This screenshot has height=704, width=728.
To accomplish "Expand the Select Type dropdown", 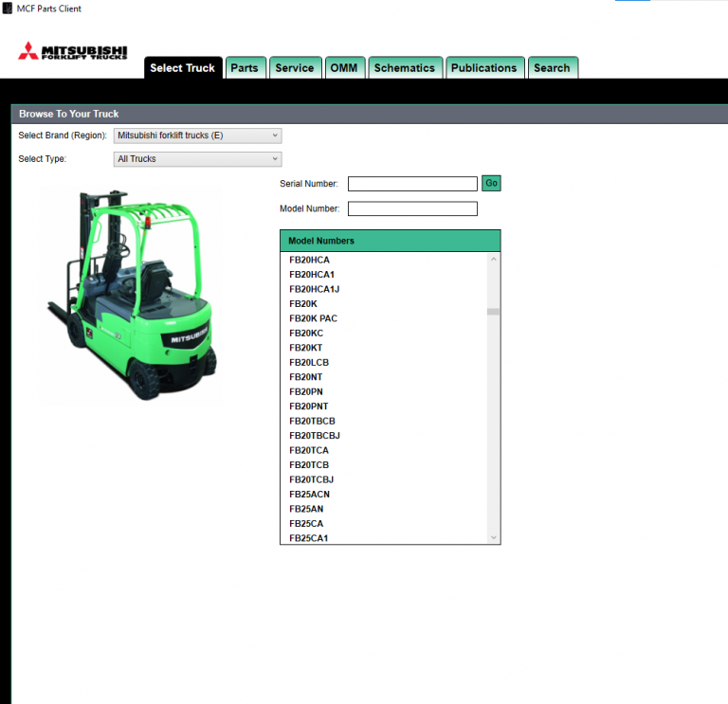I will click(198, 159).
